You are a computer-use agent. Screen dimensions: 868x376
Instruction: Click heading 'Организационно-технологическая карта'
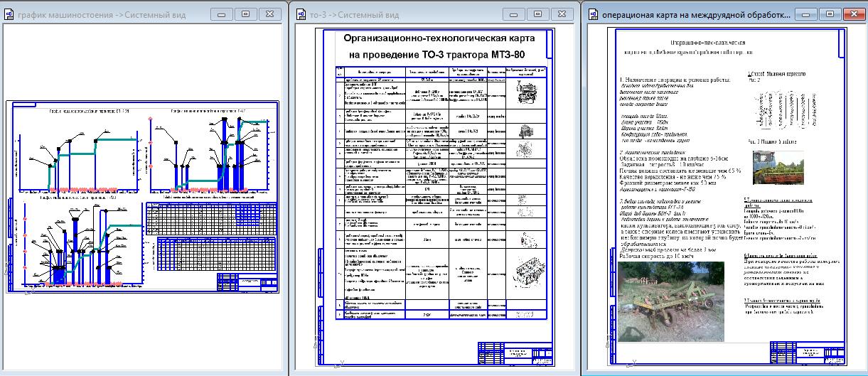pyautogui.click(x=438, y=39)
